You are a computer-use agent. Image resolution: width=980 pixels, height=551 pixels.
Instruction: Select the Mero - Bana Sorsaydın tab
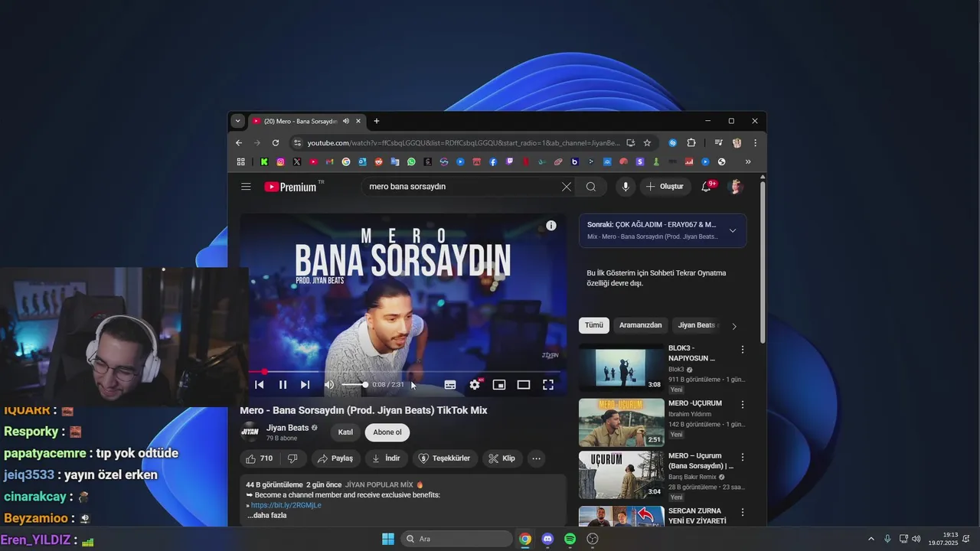coord(301,121)
